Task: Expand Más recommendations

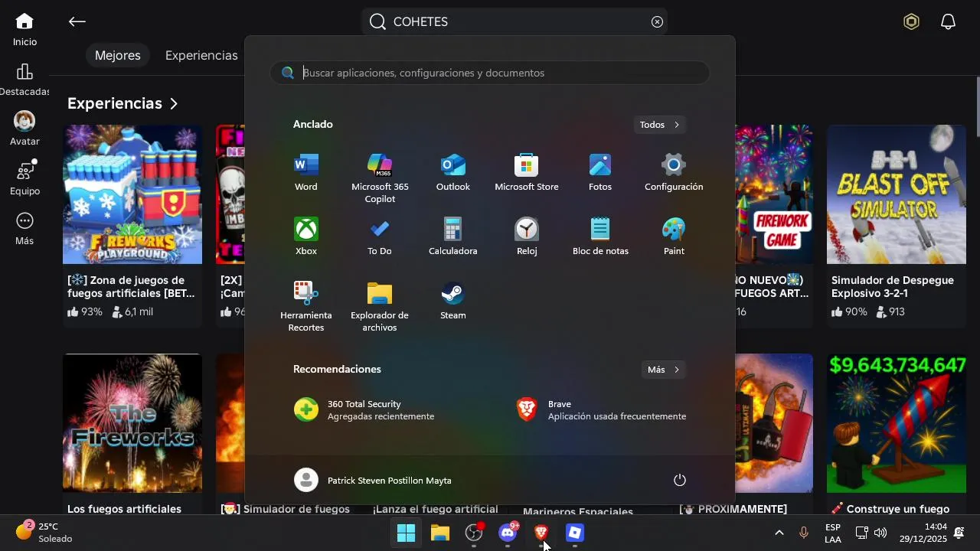Action: point(664,370)
